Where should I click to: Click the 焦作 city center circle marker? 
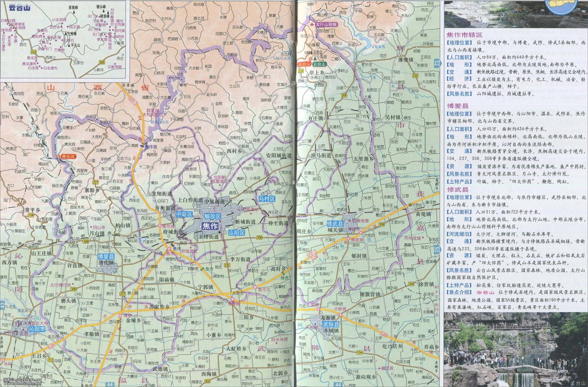tap(220, 232)
